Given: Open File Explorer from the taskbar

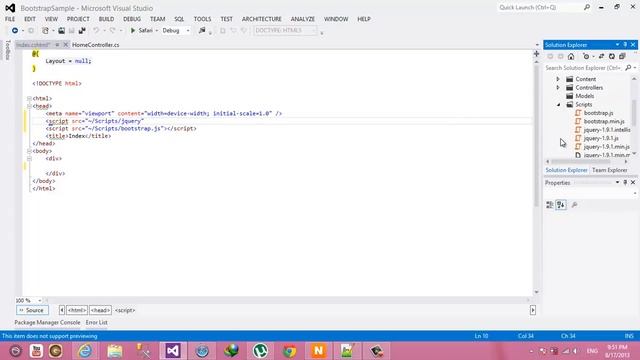Looking at the screenshot, I should pyautogui.click(x=115, y=351).
